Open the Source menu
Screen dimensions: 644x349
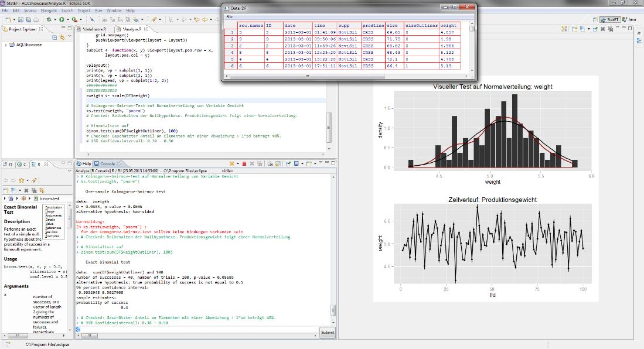point(30,11)
